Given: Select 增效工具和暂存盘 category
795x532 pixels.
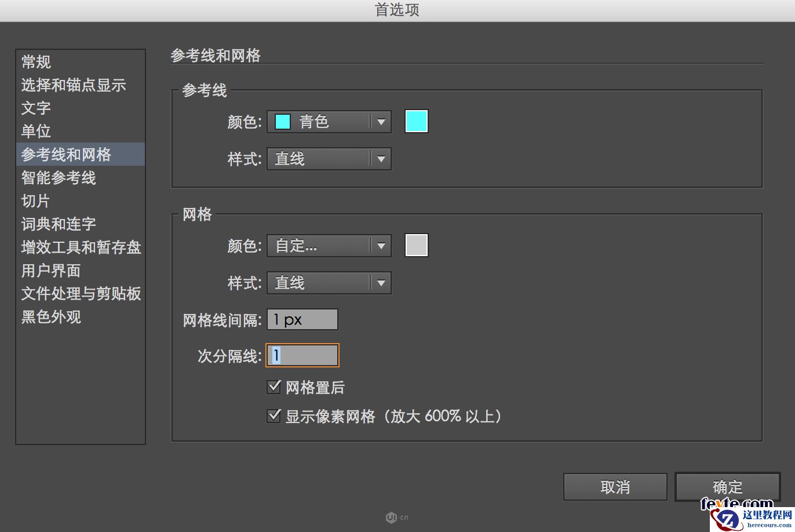Looking at the screenshot, I should [81, 247].
